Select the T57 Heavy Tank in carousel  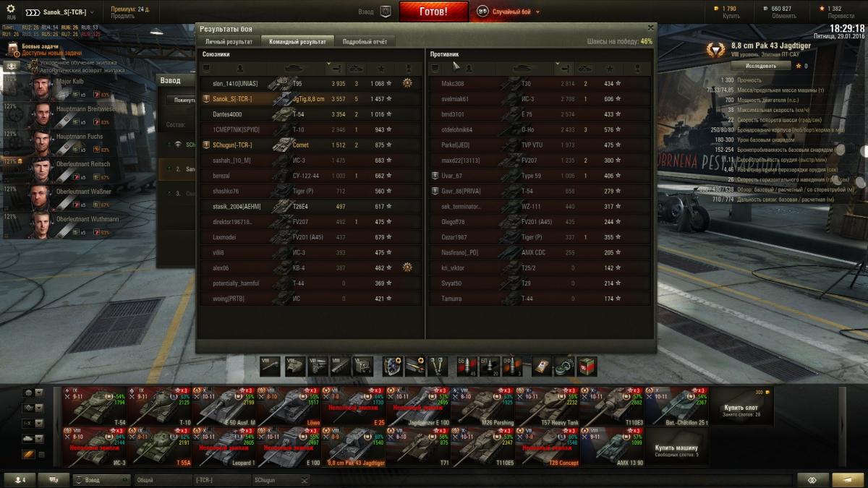(x=547, y=406)
